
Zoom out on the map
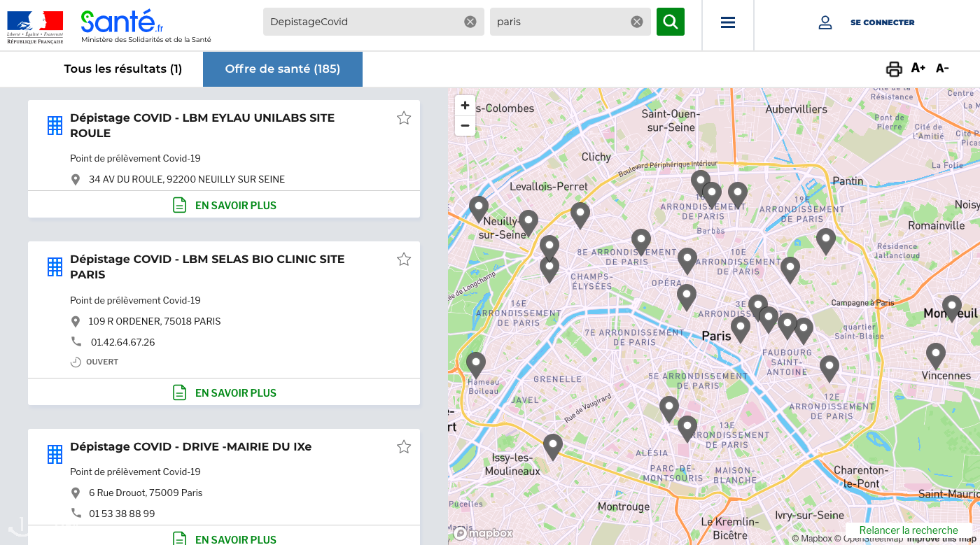465,126
